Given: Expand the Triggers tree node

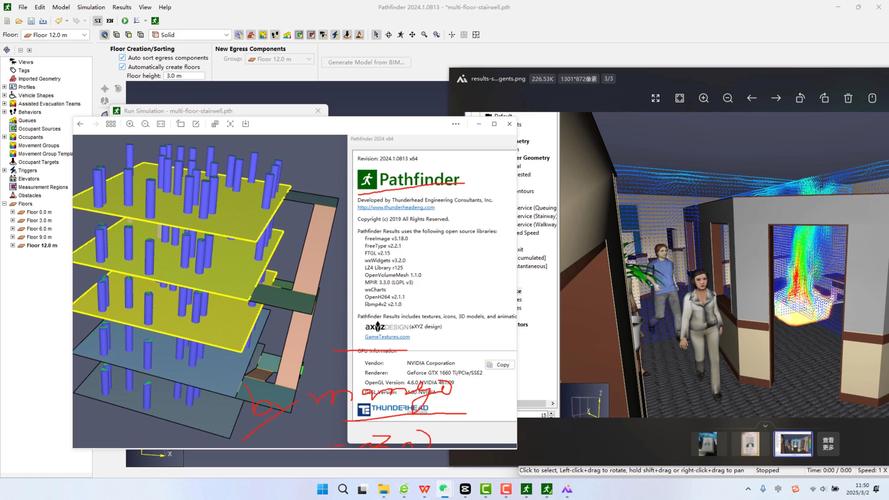Looking at the screenshot, I should pyautogui.click(x=5, y=170).
